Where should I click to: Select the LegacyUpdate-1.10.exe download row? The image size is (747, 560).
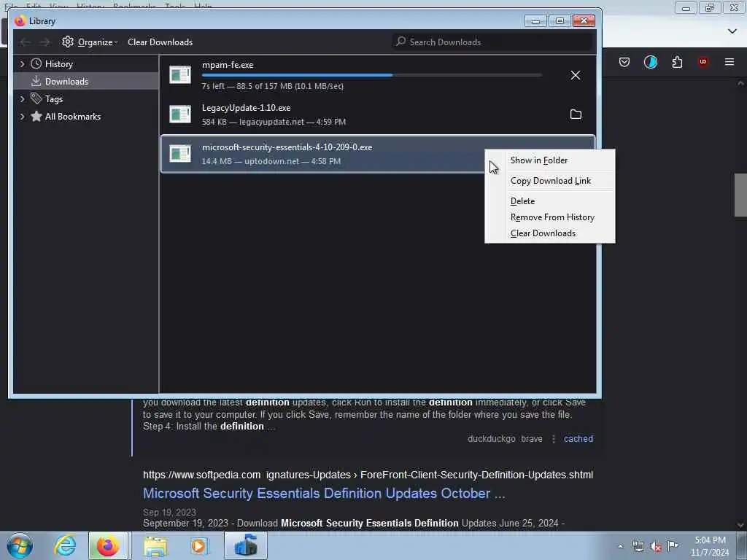[378, 114]
